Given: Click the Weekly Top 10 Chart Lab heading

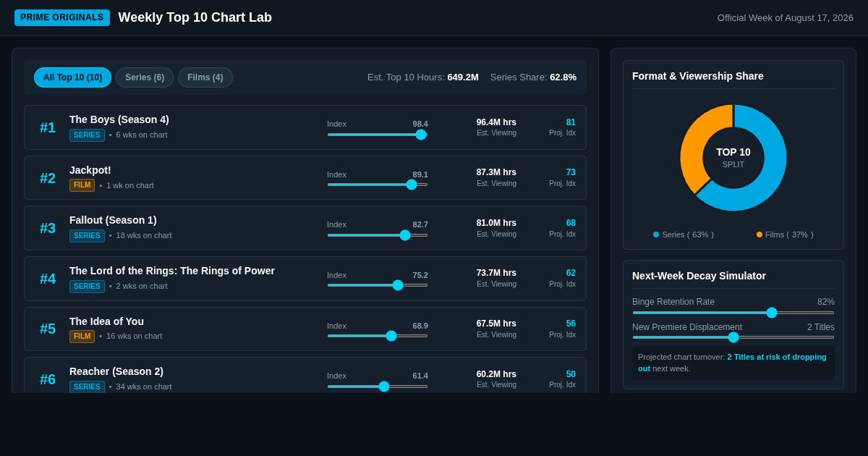Looking at the screenshot, I should tap(195, 17).
